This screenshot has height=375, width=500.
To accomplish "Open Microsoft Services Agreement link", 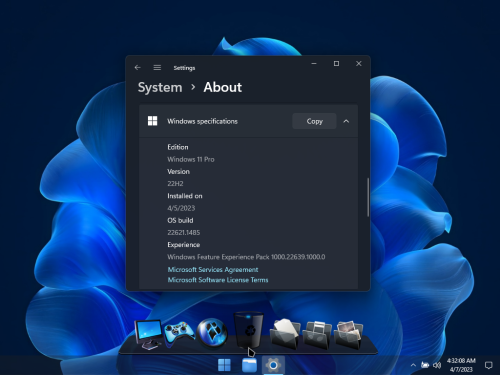I will click(x=213, y=269).
